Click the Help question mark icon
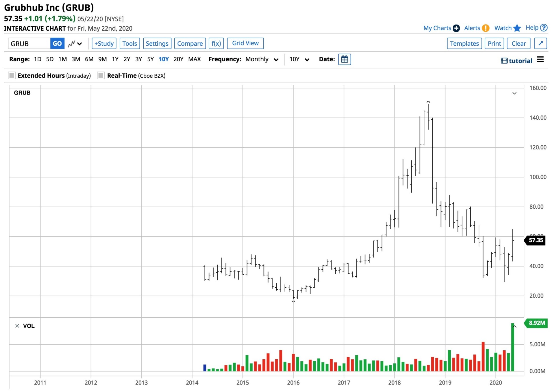The width and height of the screenshot is (555, 392). [544, 28]
